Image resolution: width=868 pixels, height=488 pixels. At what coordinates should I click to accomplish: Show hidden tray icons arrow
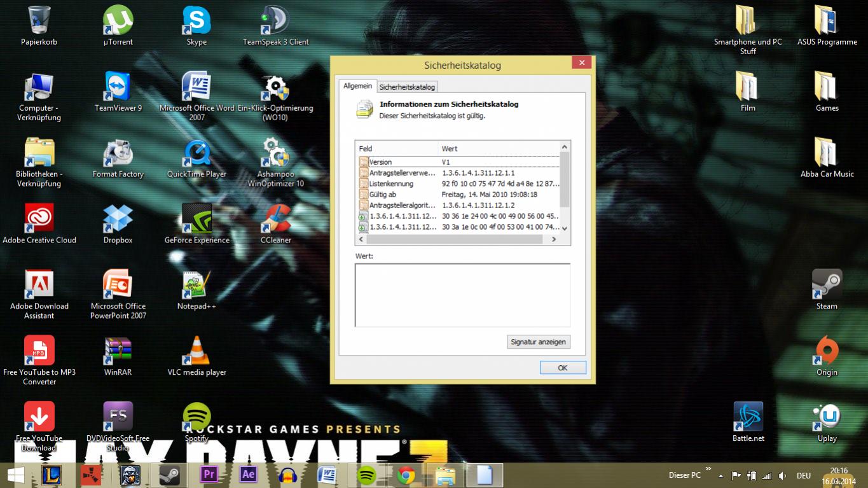coord(720,476)
